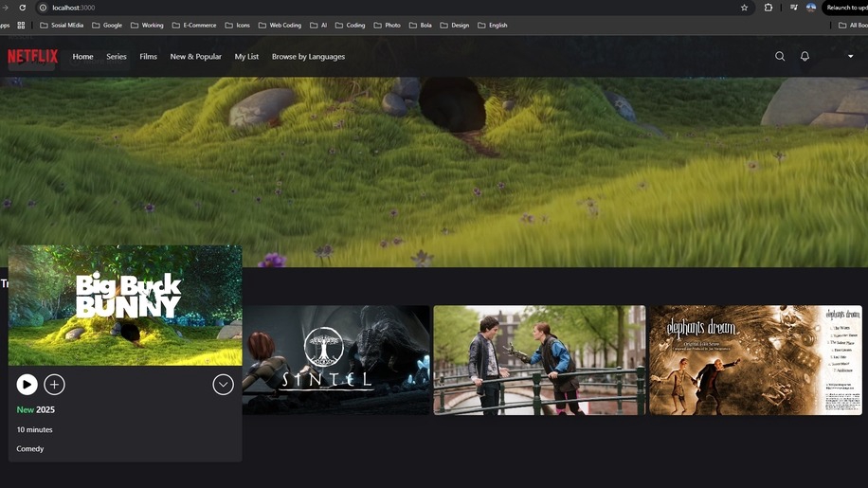Open the browser profile avatar
The width and height of the screenshot is (868, 488).
click(x=811, y=8)
